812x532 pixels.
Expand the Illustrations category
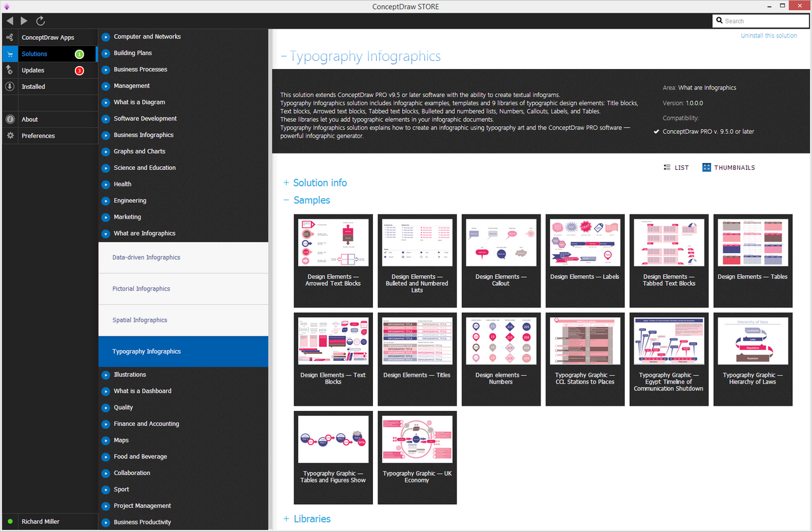pos(106,375)
